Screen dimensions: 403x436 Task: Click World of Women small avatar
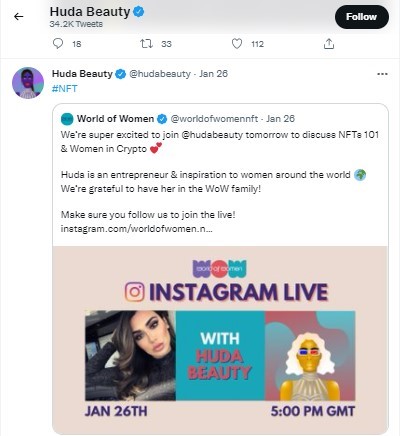[x=67, y=119]
